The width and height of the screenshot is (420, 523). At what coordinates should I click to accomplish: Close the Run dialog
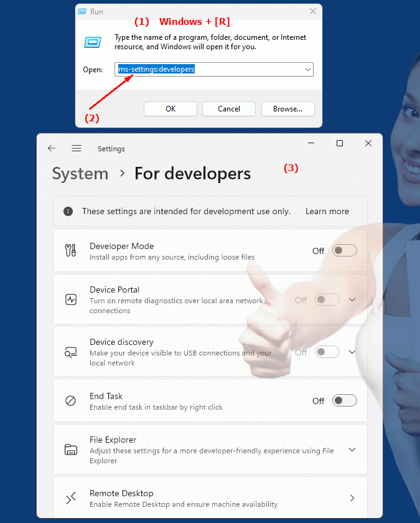point(312,11)
